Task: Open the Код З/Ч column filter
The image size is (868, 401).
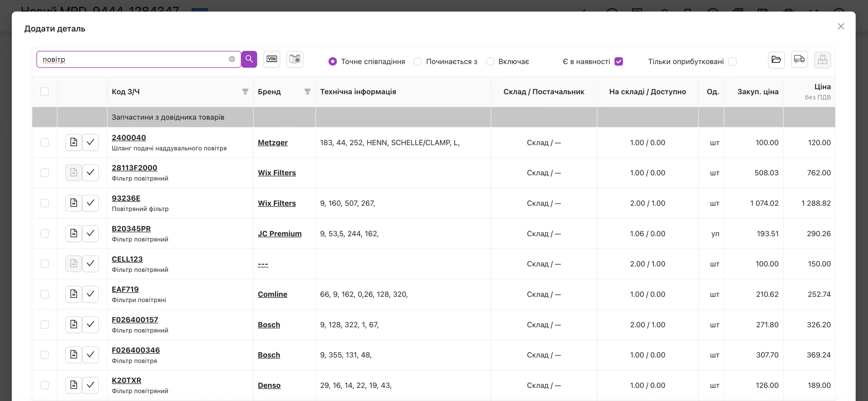Action: [x=245, y=92]
